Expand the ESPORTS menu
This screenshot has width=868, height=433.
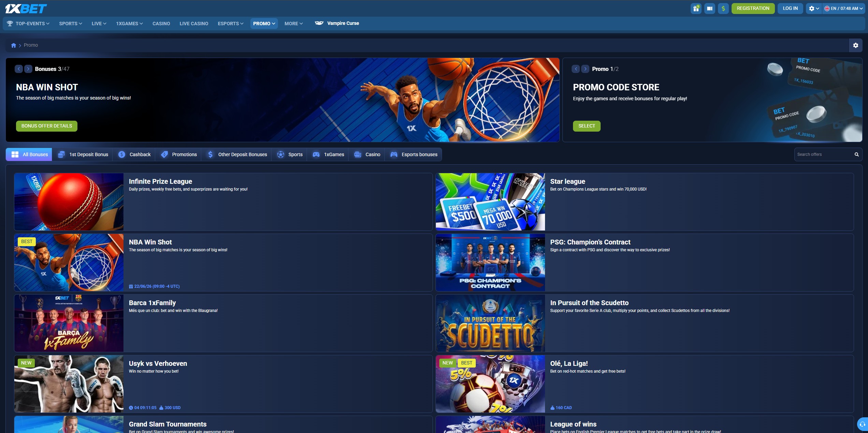231,24
